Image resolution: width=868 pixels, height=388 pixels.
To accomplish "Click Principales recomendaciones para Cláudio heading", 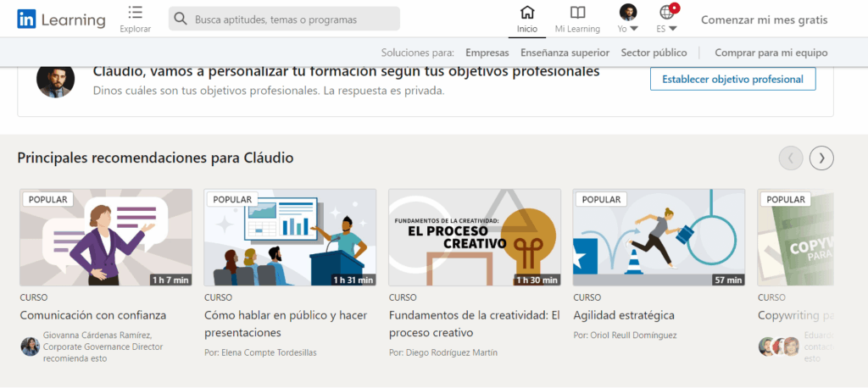I will click(156, 158).
